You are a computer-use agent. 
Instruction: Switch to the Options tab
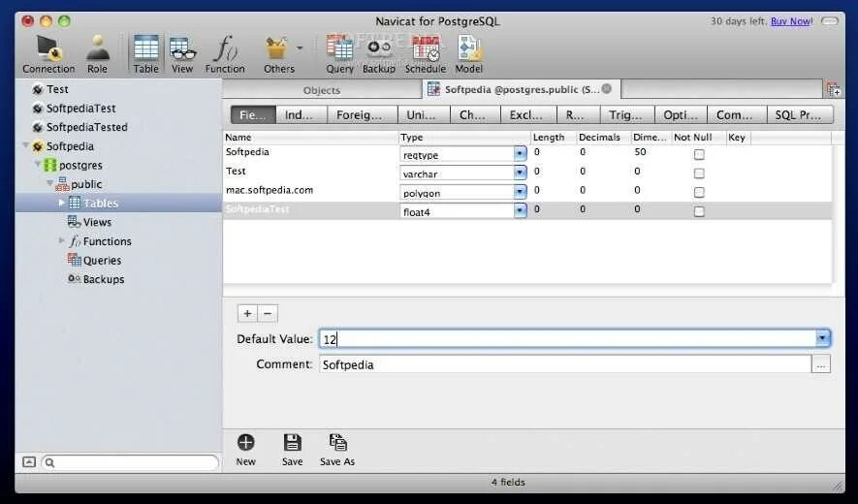coord(681,115)
